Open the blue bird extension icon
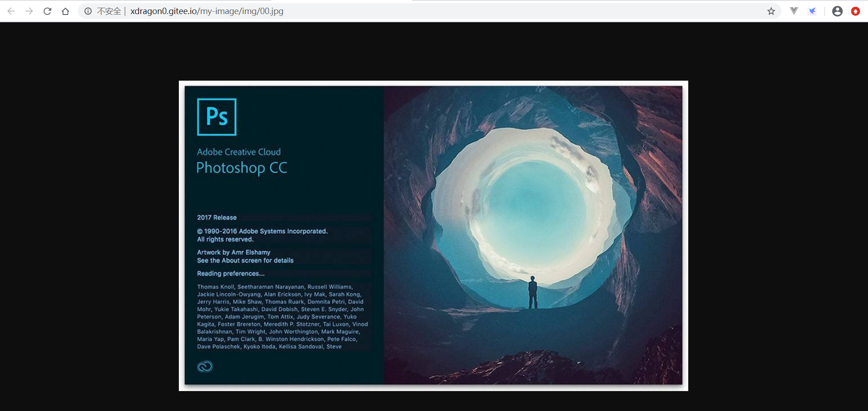The height and width of the screenshot is (411, 868). tap(813, 11)
